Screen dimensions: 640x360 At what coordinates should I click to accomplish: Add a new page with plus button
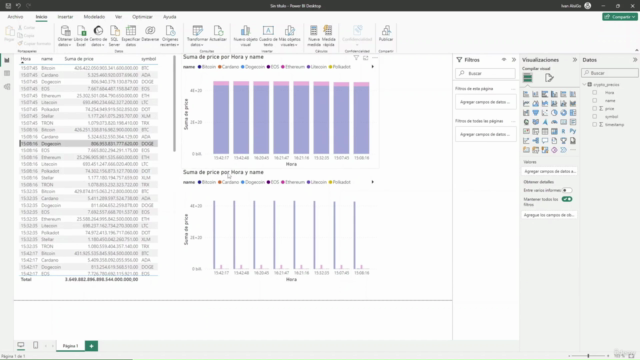pos(91,346)
